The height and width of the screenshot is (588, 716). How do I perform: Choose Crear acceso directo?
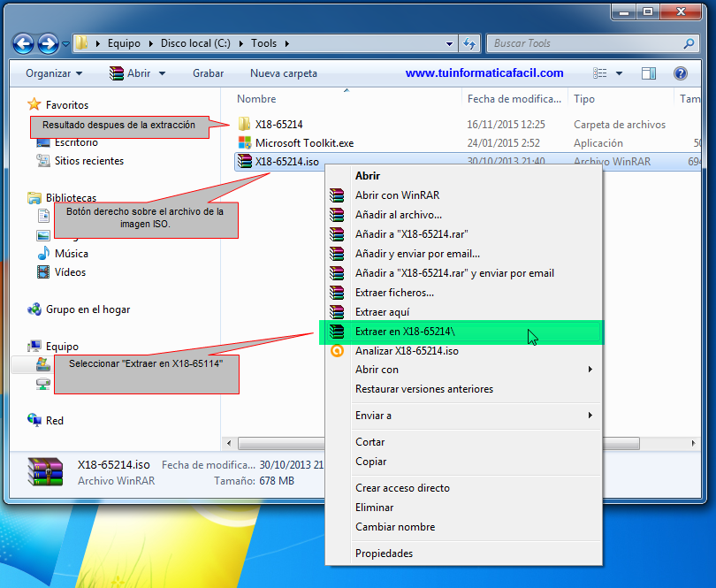(463, 488)
